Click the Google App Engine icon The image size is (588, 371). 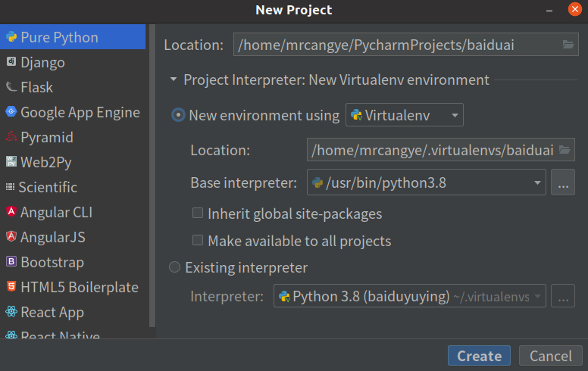11,112
